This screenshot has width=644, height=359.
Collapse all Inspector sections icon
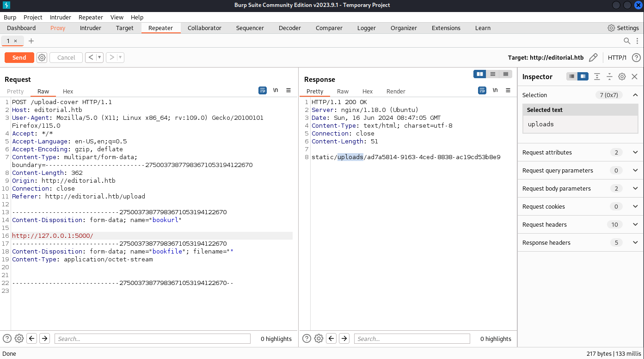[x=609, y=76]
